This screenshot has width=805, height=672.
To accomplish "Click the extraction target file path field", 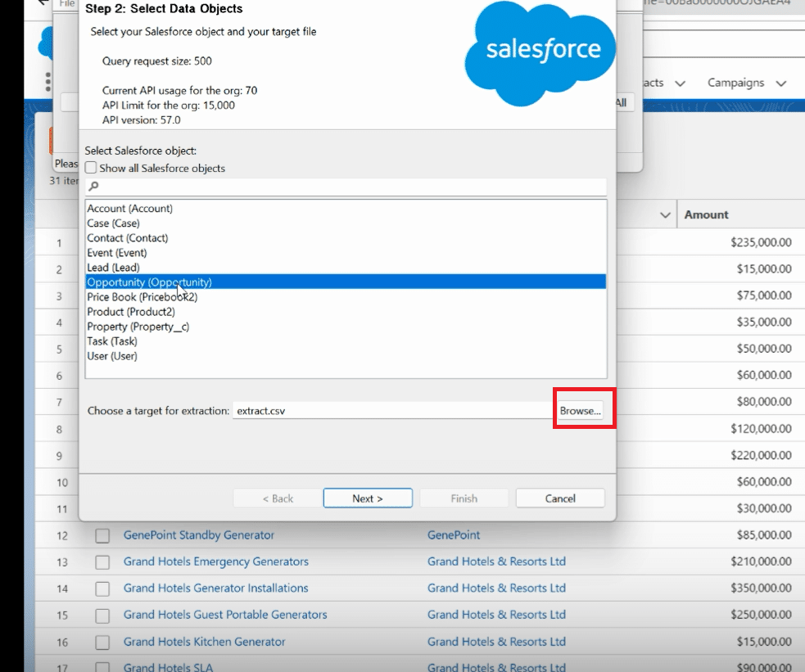I will [x=393, y=411].
